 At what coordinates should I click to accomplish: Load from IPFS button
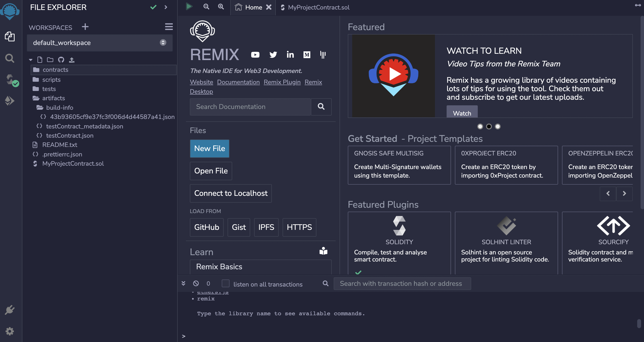[x=266, y=227]
